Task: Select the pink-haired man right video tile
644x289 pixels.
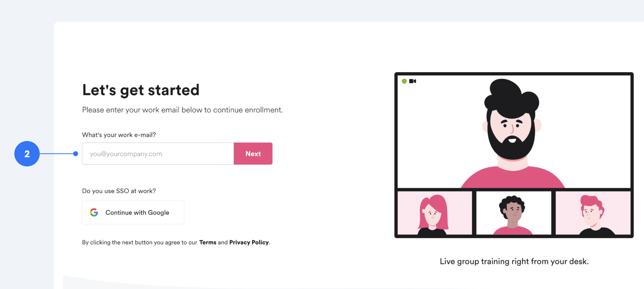Action: point(593,213)
